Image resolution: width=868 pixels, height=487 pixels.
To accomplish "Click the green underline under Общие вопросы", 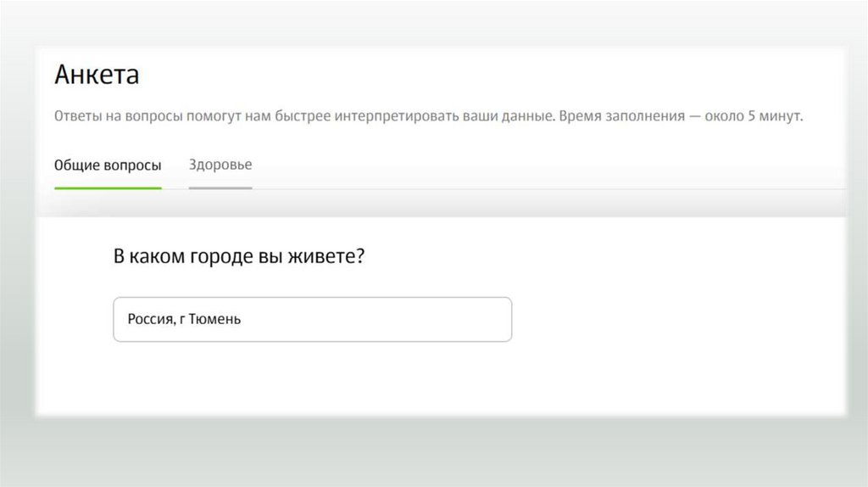I will [x=108, y=188].
